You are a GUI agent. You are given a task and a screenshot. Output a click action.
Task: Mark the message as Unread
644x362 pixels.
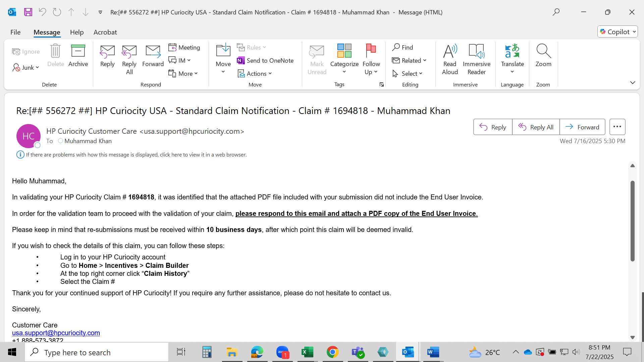(x=317, y=60)
